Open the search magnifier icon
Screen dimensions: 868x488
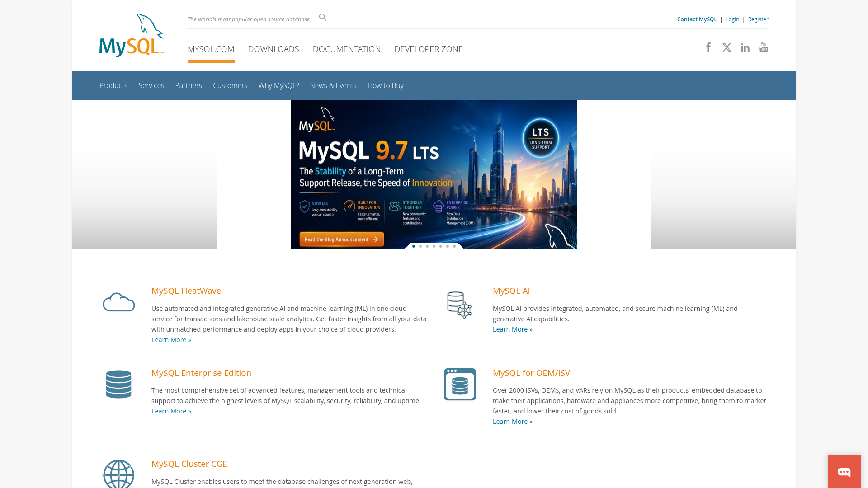[323, 17]
